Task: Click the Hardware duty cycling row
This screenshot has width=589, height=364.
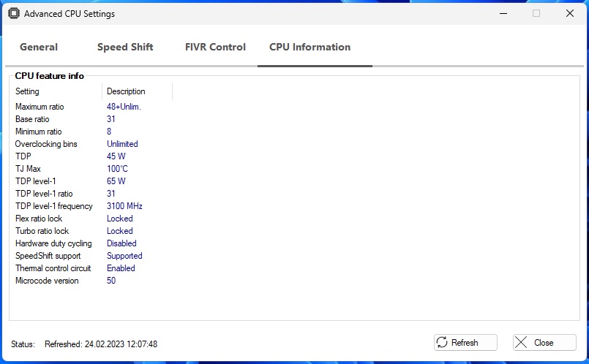Action: point(53,243)
